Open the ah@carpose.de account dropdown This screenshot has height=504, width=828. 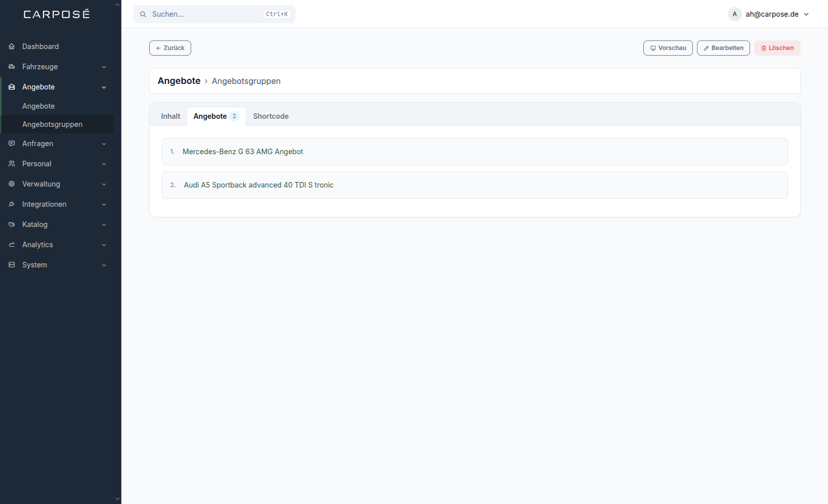tap(769, 14)
